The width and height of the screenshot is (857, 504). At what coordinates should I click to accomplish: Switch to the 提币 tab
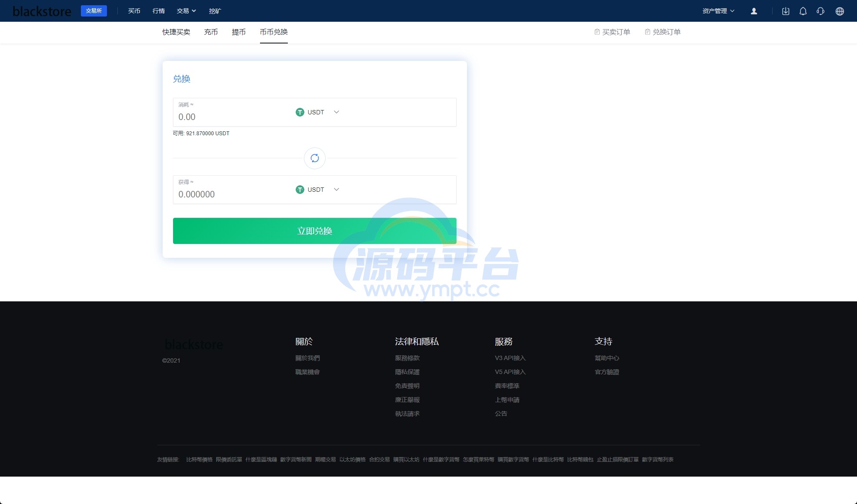239,32
